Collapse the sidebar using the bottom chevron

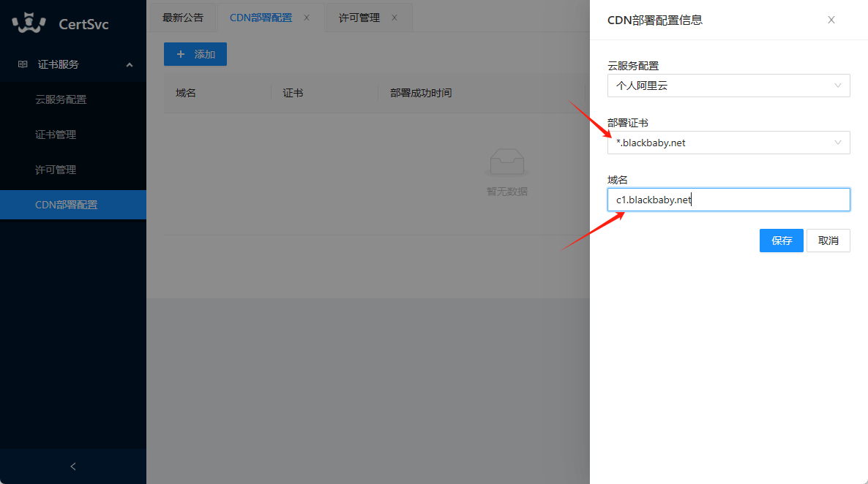[x=72, y=466]
